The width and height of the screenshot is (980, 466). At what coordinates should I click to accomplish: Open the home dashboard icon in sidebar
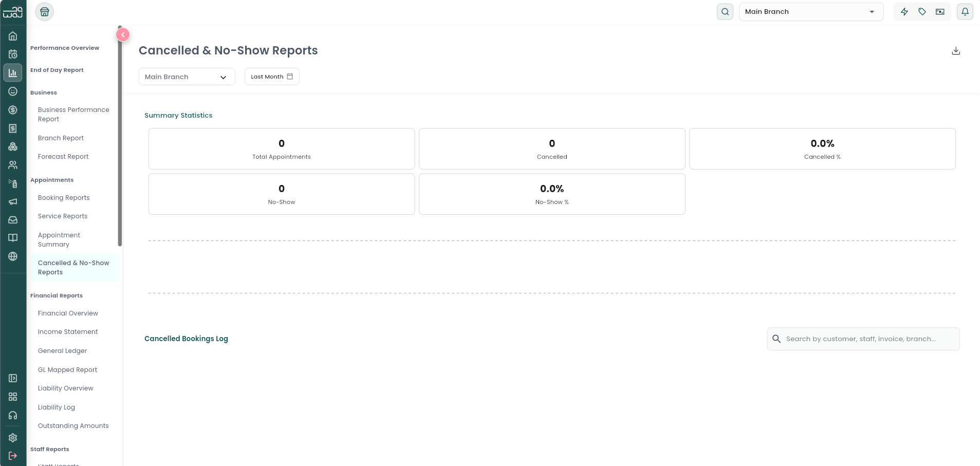[13, 36]
